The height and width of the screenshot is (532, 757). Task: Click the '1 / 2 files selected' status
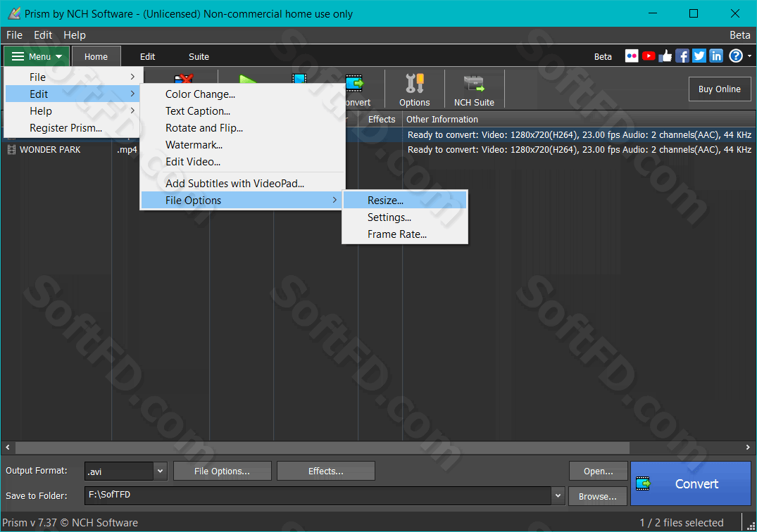point(682,522)
